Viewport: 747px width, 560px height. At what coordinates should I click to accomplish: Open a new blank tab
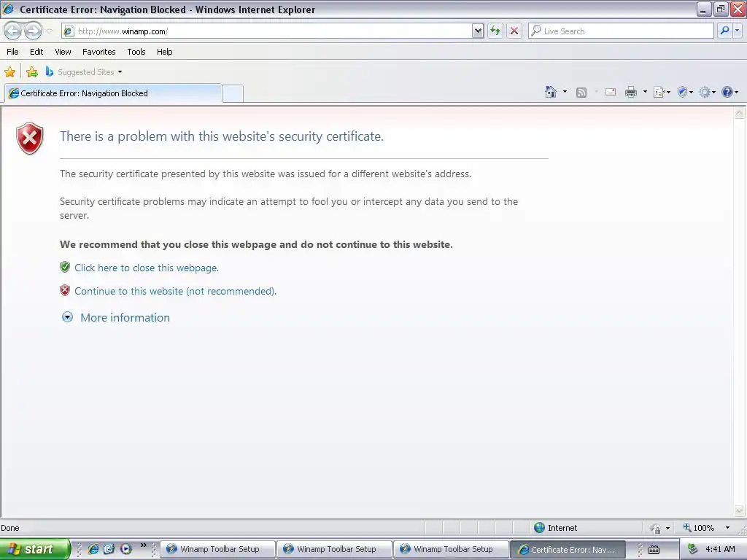pos(233,93)
